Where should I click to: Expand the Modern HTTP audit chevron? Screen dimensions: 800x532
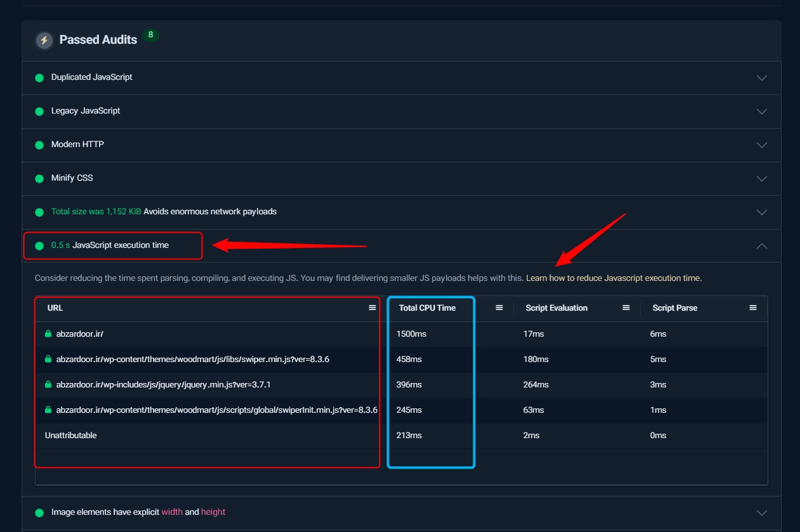pyautogui.click(x=762, y=145)
